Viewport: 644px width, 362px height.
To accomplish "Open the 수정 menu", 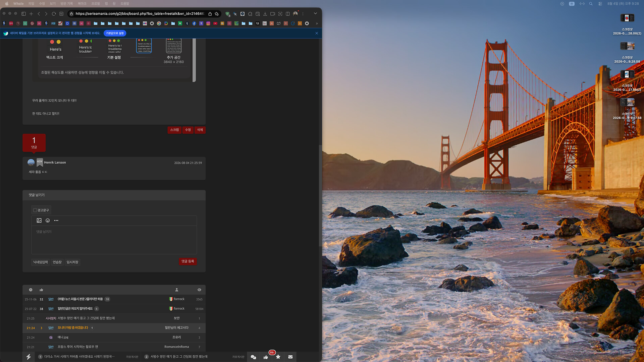I will pyautogui.click(x=42, y=4).
